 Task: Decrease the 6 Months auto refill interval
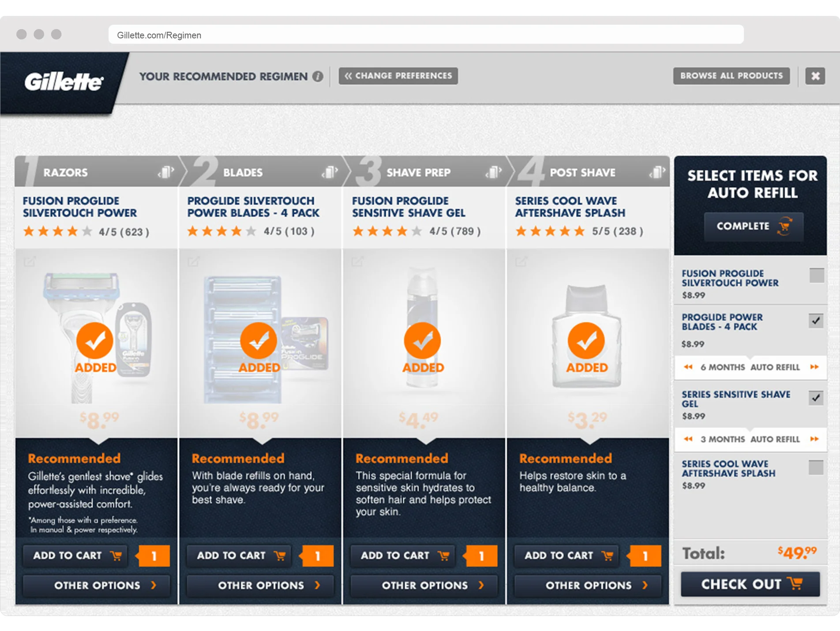point(688,367)
